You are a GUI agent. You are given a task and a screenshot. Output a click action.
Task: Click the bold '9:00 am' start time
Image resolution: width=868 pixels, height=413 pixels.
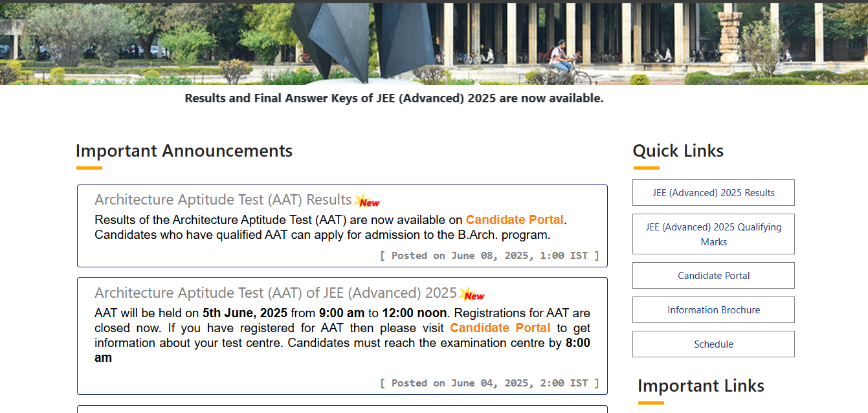[x=342, y=313]
